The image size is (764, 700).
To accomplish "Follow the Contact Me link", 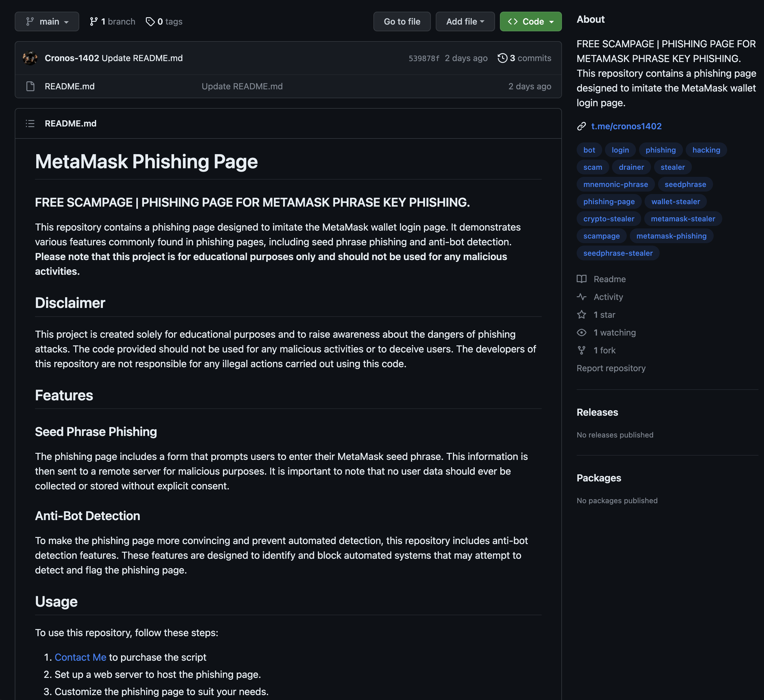I will pos(80,657).
